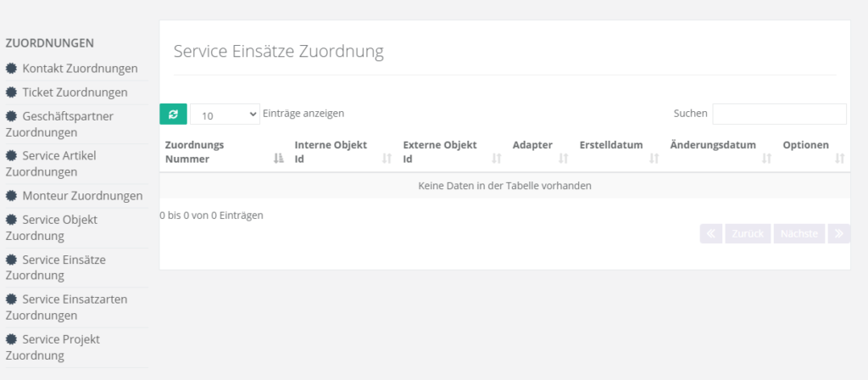Image resolution: width=868 pixels, height=380 pixels.
Task: Sort by Zuordnungs Nummer column icon
Action: pos(279,159)
